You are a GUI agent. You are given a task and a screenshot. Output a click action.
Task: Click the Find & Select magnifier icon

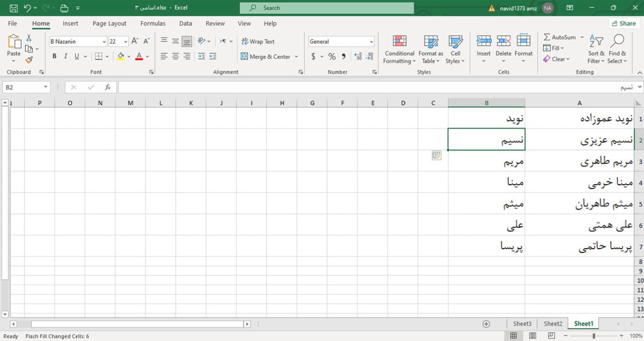coord(617,41)
